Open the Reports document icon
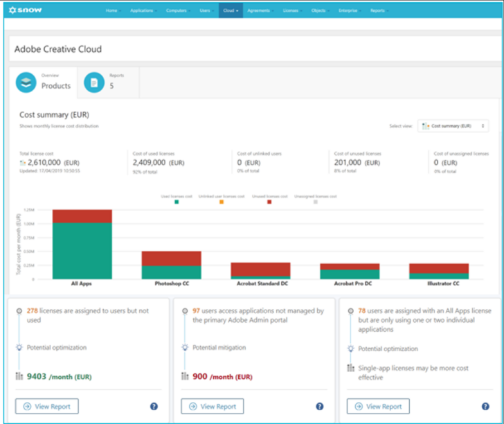The width and height of the screenshot is (504, 424). click(94, 82)
